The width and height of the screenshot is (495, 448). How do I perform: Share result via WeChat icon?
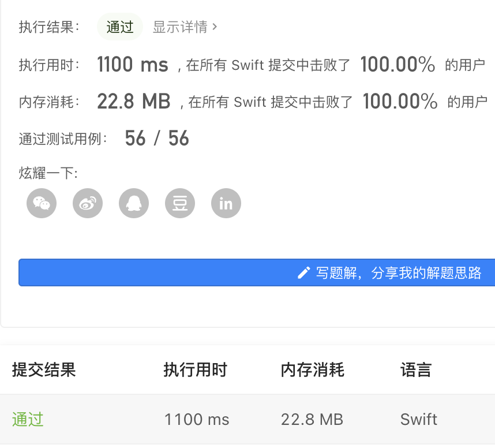click(42, 203)
